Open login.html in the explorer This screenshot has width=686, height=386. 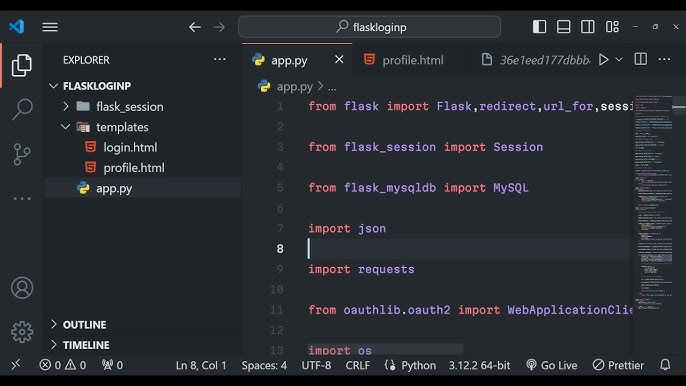[130, 147]
